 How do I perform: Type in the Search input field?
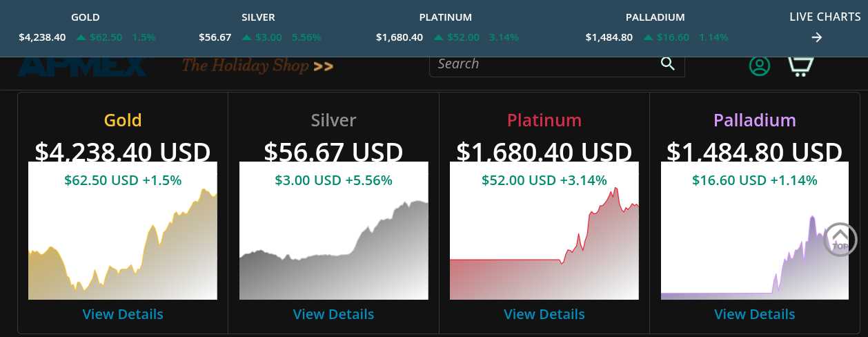coord(545,64)
